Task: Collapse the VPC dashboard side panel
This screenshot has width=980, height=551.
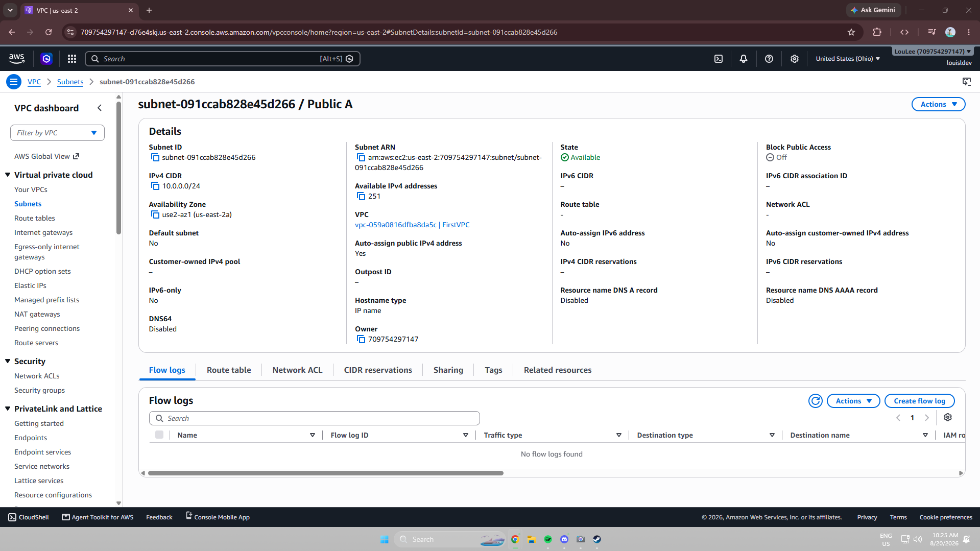Action: pos(100,108)
